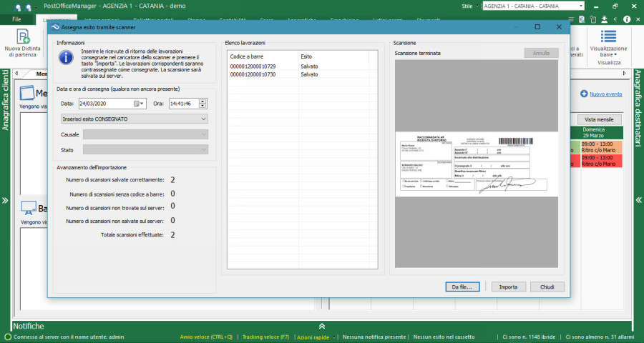Click Nessun esito nel cassetto in status bar
This screenshot has width=644, height=343.
pos(444,337)
